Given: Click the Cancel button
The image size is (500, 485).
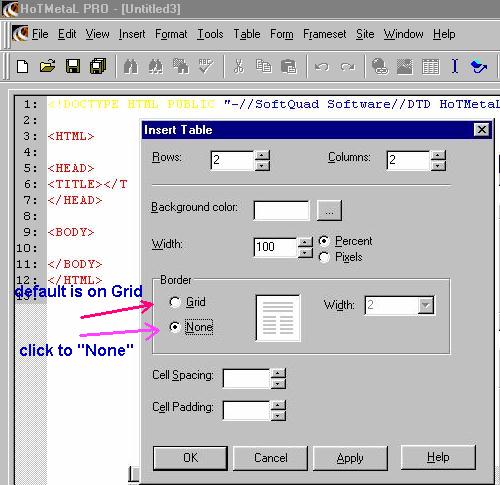Looking at the screenshot, I should tap(270, 458).
